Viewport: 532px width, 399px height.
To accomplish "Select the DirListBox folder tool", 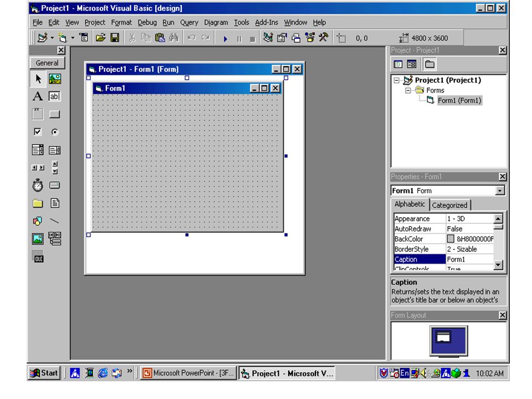I will pos(38,203).
